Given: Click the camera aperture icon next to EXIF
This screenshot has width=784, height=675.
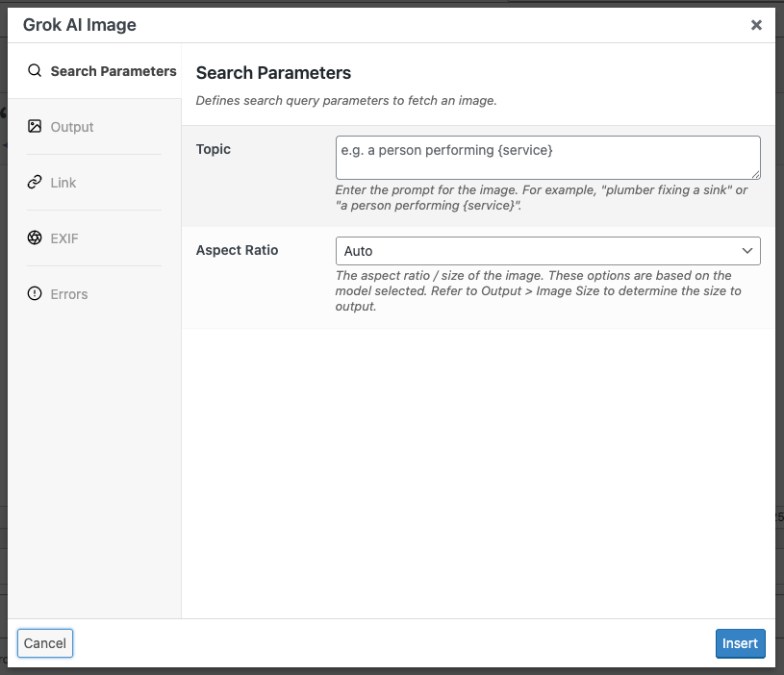Looking at the screenshot, I should click(35, 237).
